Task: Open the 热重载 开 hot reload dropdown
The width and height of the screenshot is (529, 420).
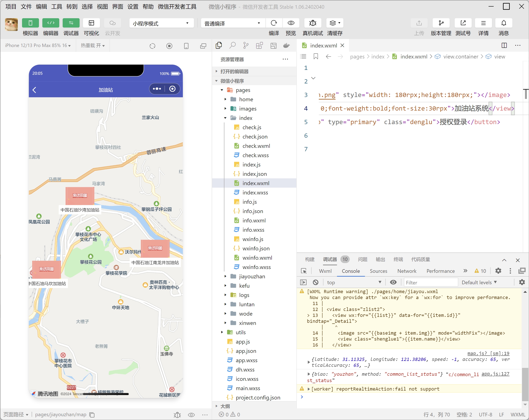Action: [93, 45]
